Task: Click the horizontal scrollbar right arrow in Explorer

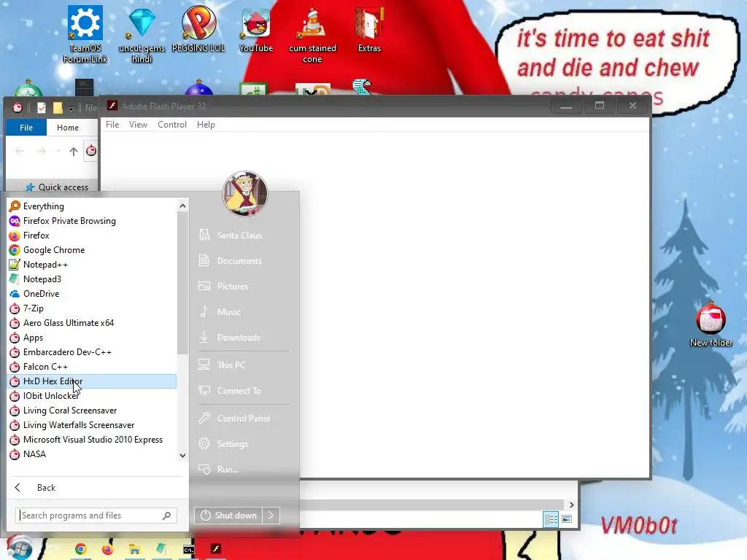Action: [571, 505]
